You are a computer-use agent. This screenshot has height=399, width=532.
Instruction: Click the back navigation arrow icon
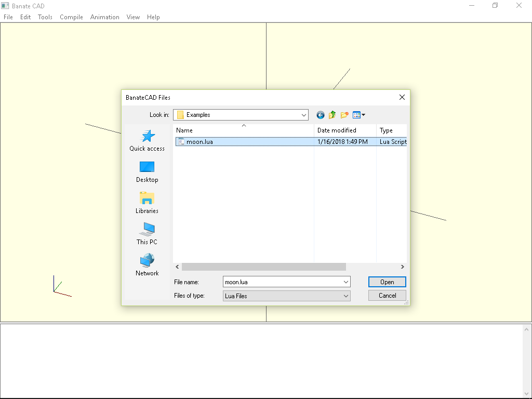tap(320, 115)
